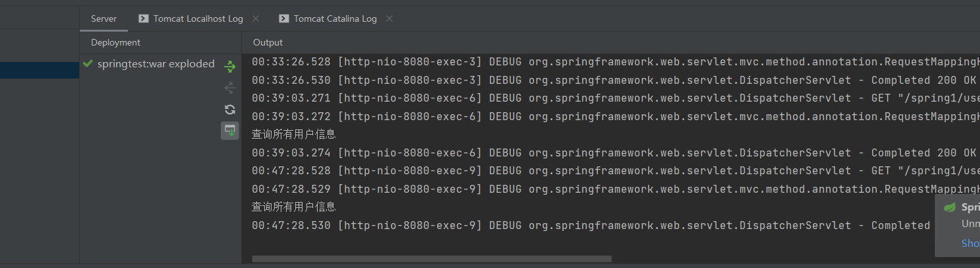Click the horizontal scrollbar thumb in Output

(x=432, y=259)
